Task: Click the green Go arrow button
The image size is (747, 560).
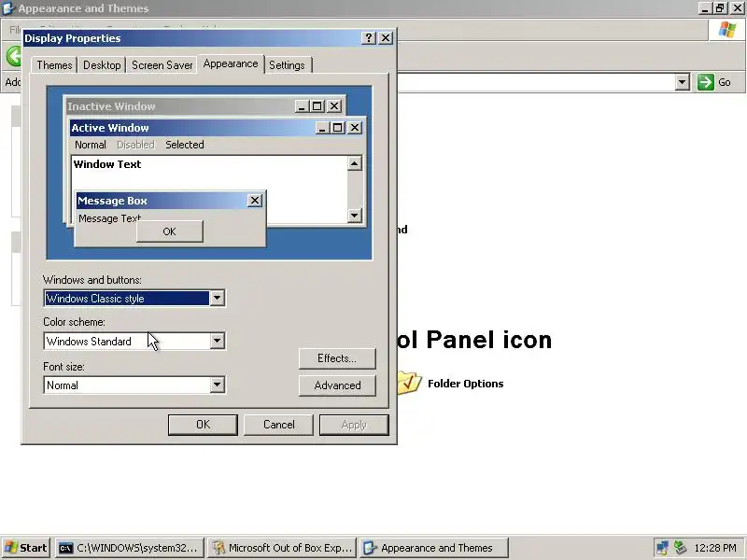Action: tap(706, 82)
